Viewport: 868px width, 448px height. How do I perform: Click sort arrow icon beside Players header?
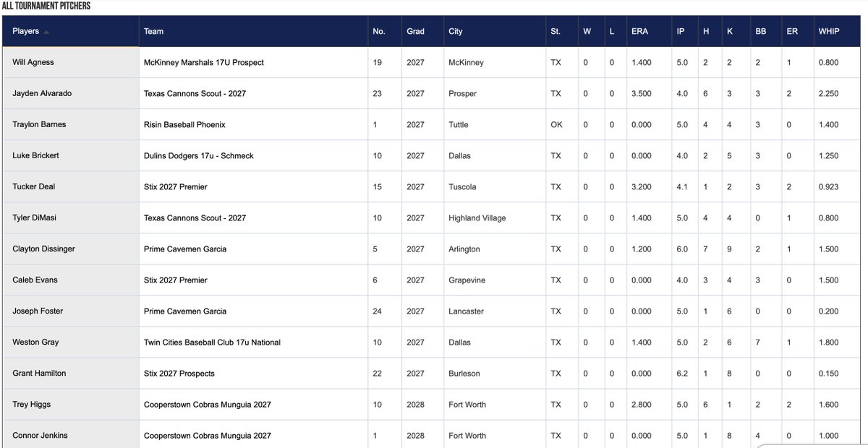pos(46,33)
